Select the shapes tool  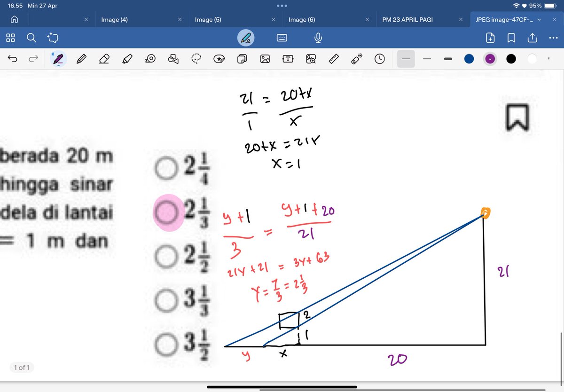click(173, 59)
